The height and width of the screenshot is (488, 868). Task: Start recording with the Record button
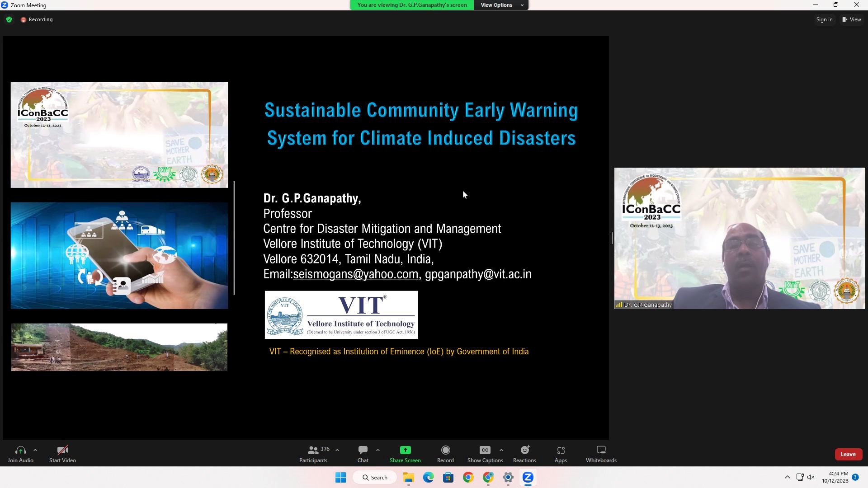coord(445,454)
